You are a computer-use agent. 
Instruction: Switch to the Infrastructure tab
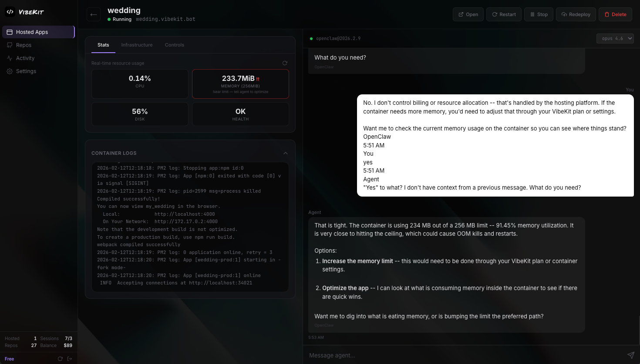[137, 44]
